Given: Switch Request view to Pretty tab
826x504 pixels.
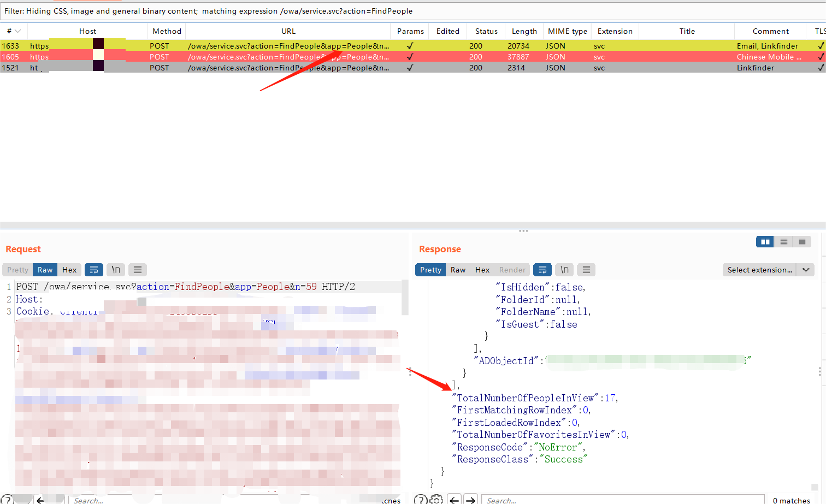Looking at the screenshot, I should pyautogui.click(x=17, y=270).
